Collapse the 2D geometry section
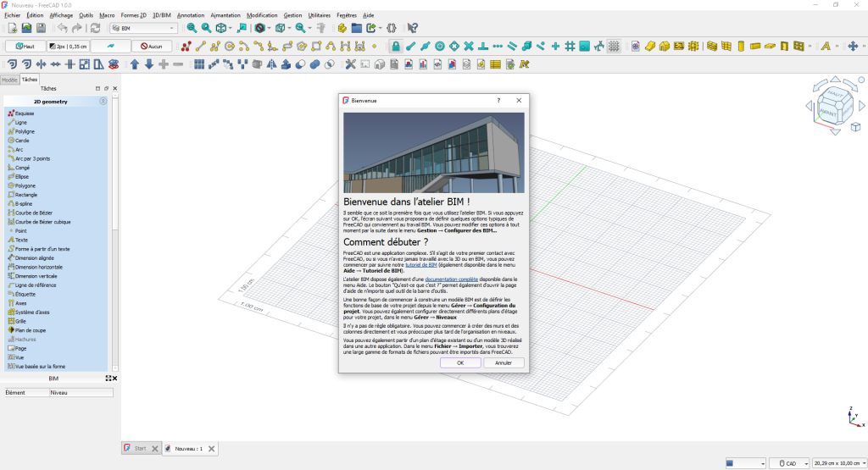This screenshot has width=868, height=470. pos(103,102)
